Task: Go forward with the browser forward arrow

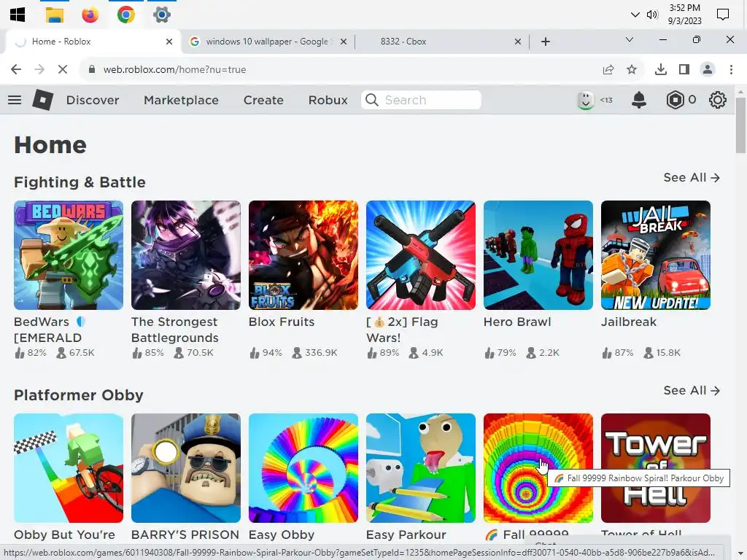Action: tap(39, 69)
